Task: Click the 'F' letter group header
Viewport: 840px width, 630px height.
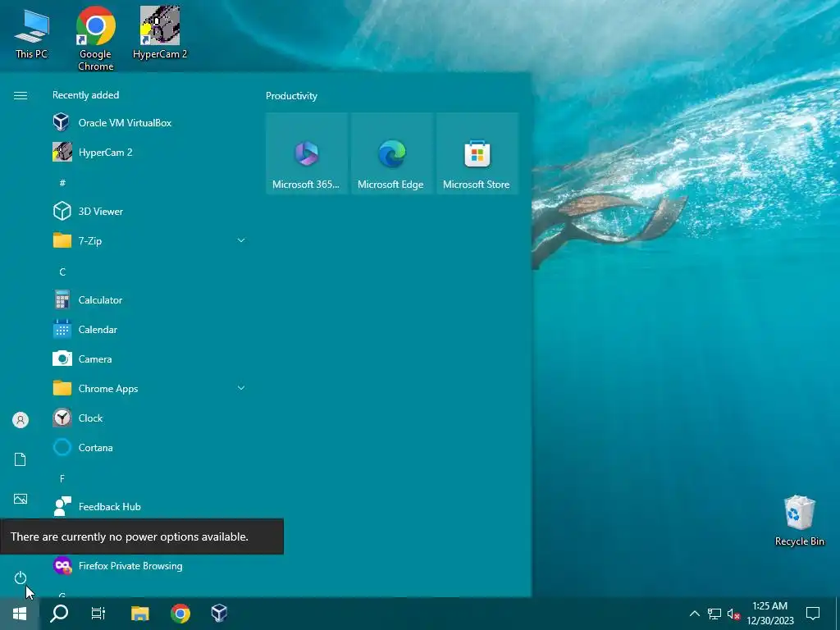Action: pos(62,478)
